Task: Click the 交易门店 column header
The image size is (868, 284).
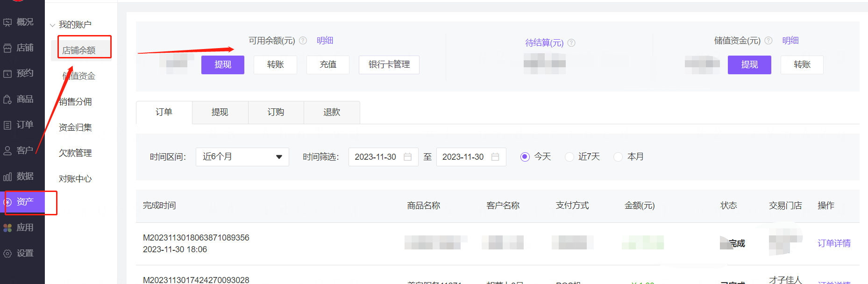Action: pos(785,206)
